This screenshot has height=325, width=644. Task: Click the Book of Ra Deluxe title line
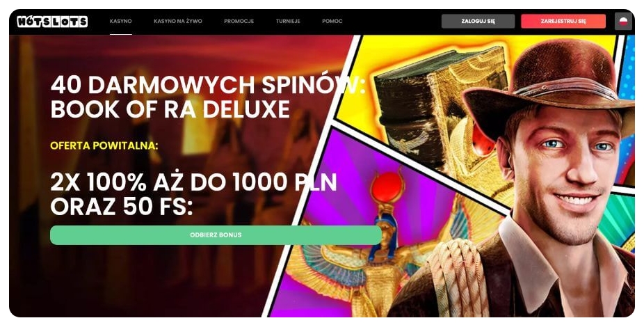(x=170, y=110)
